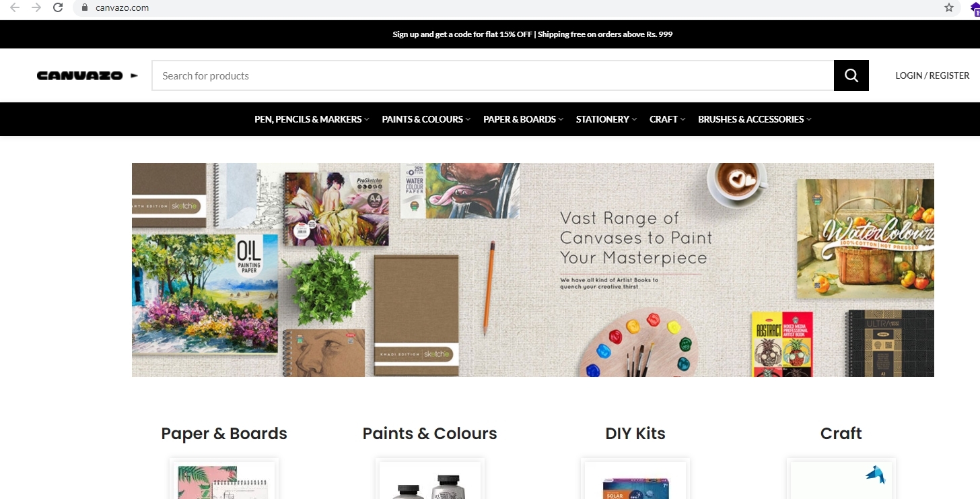The height and width of the screenshot is (499, 980).
Task: Expand Brushes & Accessories dropdown
Action: (x=755, y=119)
